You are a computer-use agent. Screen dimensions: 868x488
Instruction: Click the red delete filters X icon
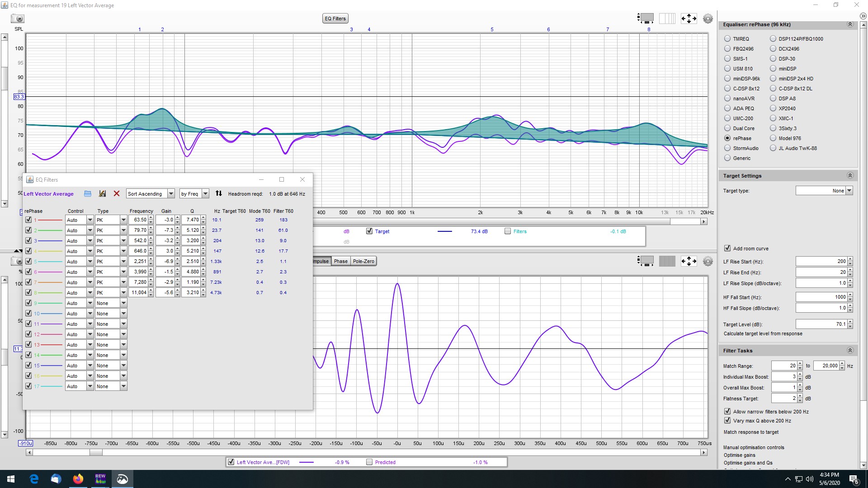[117, 193]
